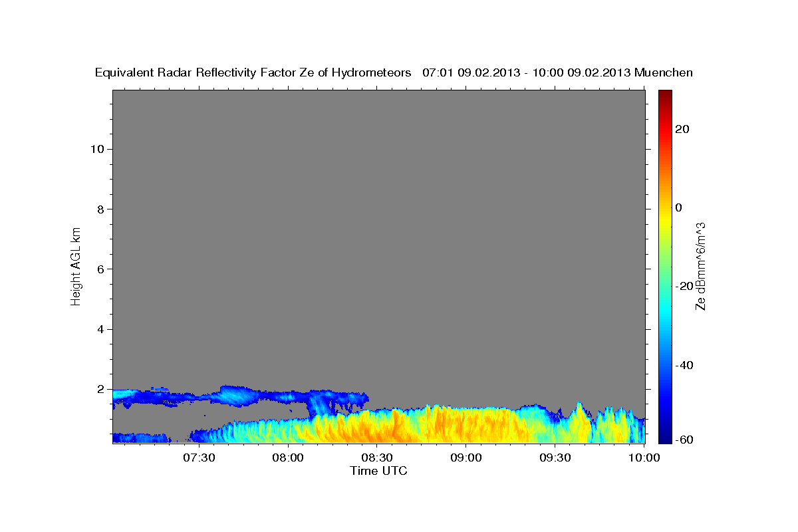Click the height tick label '8'
The width and height of the screenshot is (798, 532).
point(102,209)
